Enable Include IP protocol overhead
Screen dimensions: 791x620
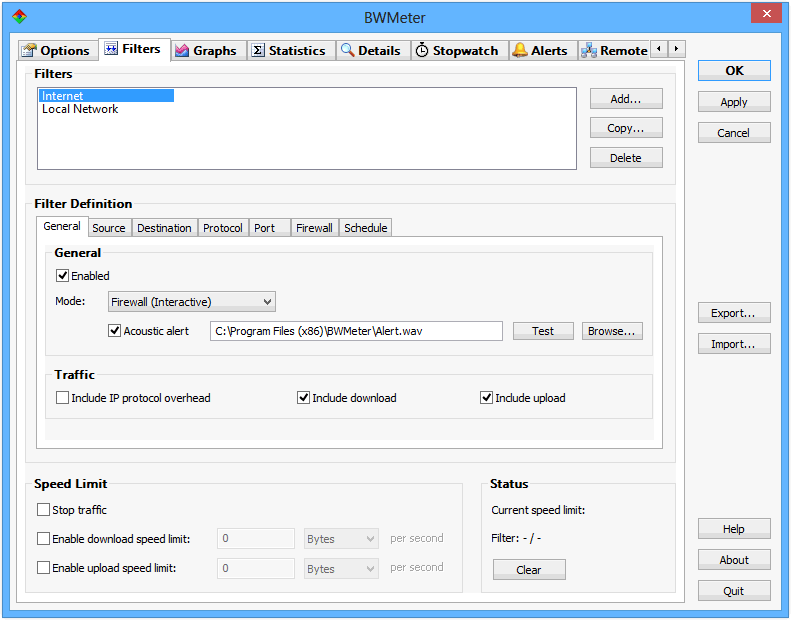pos(62,398)
